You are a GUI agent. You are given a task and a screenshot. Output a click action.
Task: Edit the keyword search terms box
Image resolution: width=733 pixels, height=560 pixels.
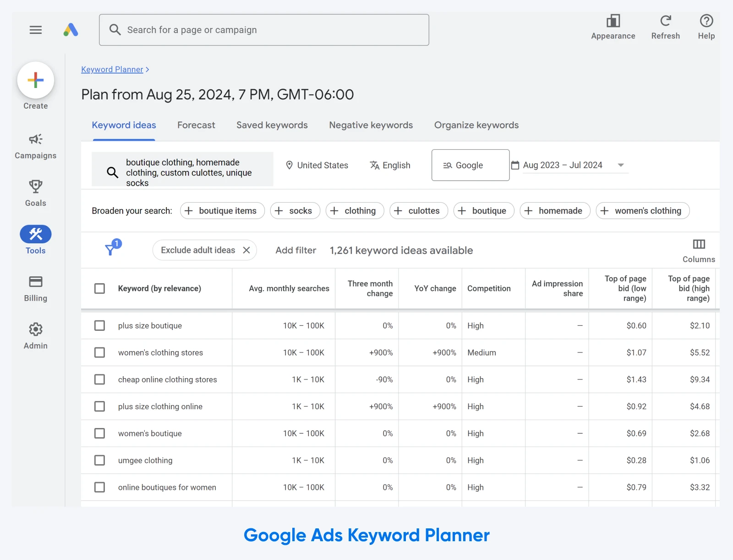point(182,169)
